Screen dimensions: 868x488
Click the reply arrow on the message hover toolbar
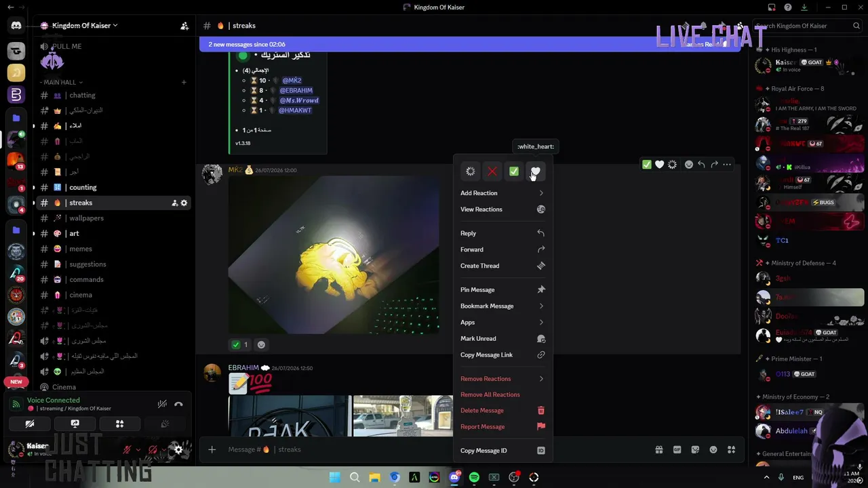tap(701, 165)
